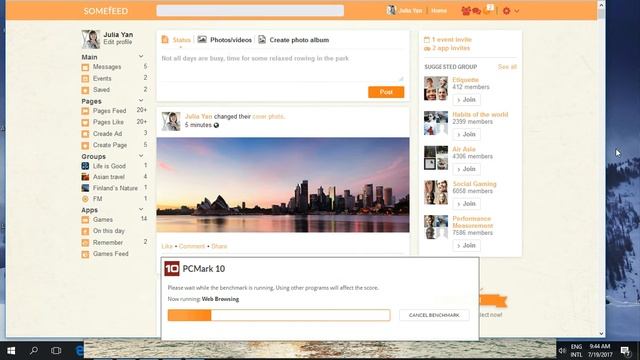
Task: Click the Share link under the post
Action: pos(219,246)
